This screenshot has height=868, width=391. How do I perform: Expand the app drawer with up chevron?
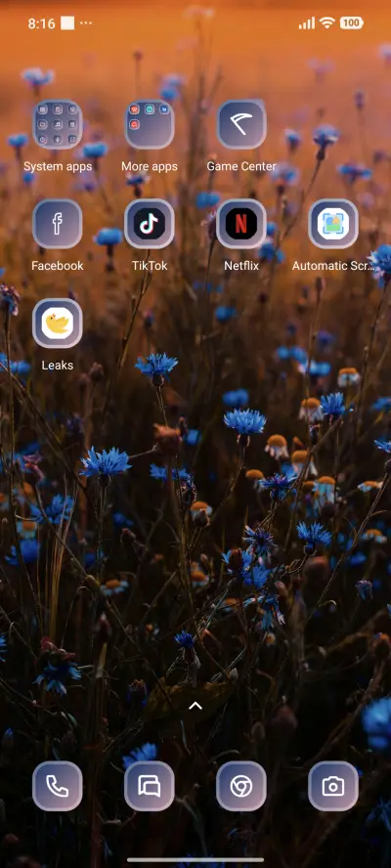pyautogui.click(x=195, y=706)
